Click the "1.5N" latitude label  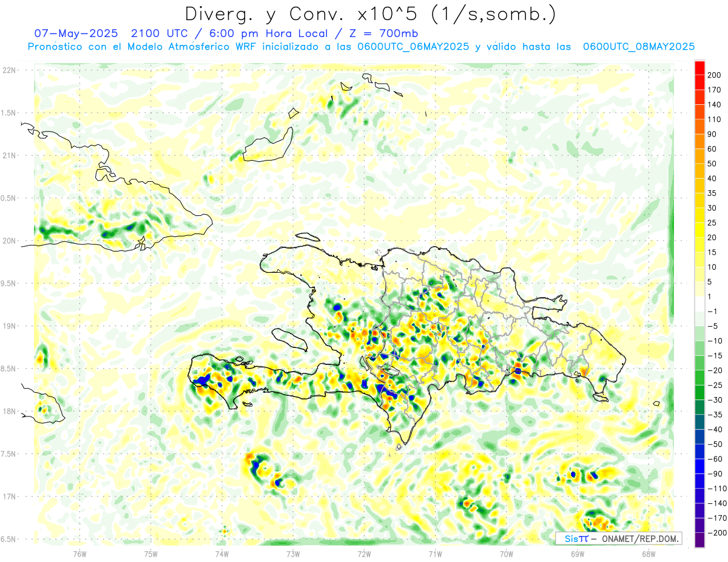tap(8, 113)
